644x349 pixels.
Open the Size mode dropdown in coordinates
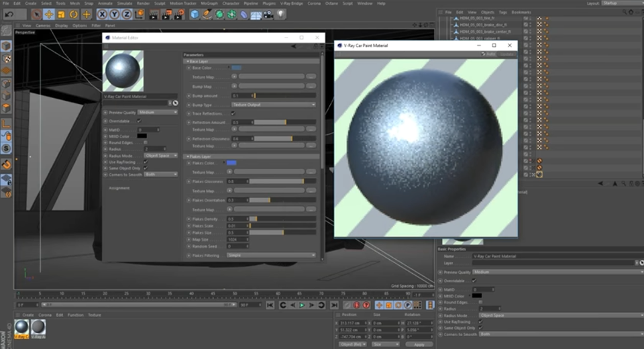[x=385, y=344]
